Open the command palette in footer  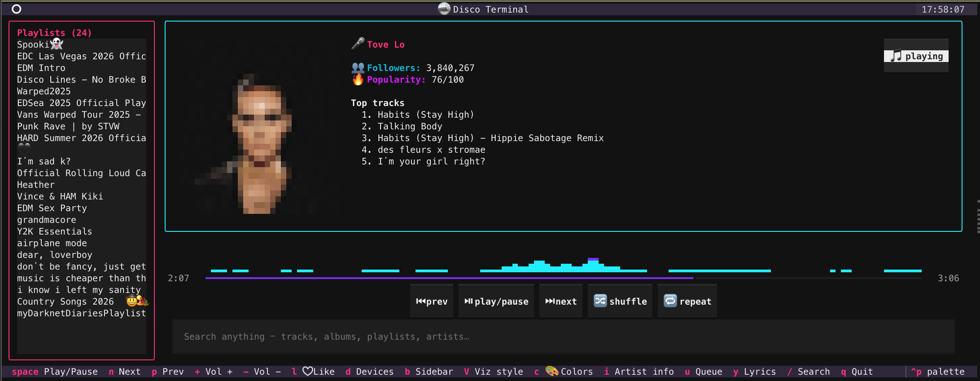click(x=938, y=372)
